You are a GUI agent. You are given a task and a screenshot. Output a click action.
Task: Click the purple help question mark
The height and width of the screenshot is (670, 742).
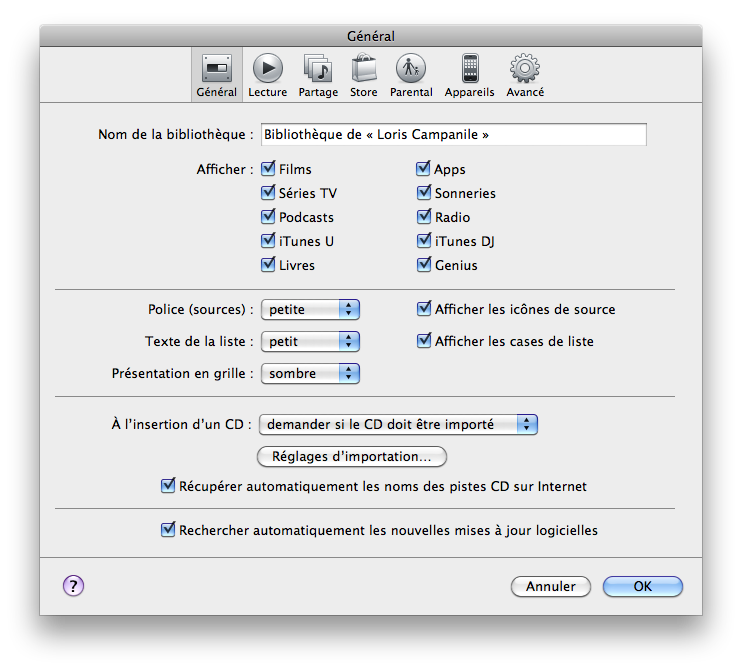click(74, 586)
